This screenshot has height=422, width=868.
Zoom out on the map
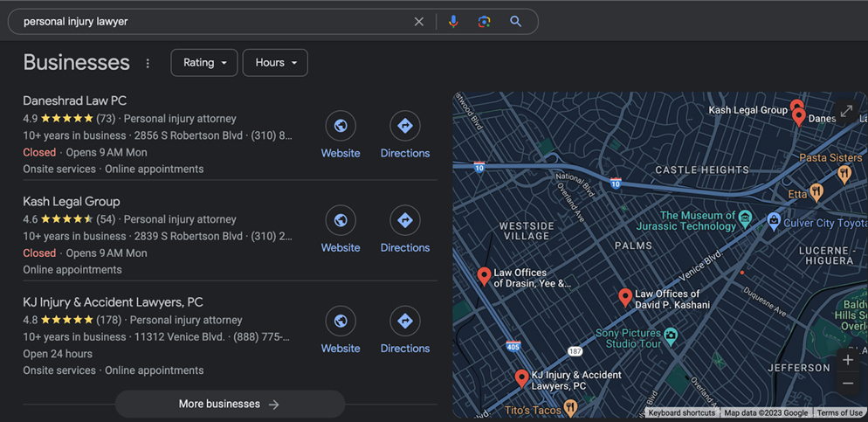coord(848,384)
